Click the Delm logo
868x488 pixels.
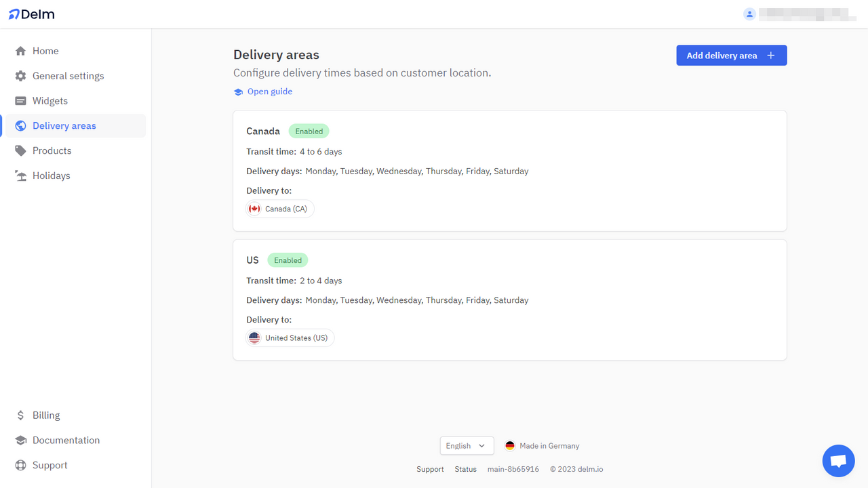(31, 14)
